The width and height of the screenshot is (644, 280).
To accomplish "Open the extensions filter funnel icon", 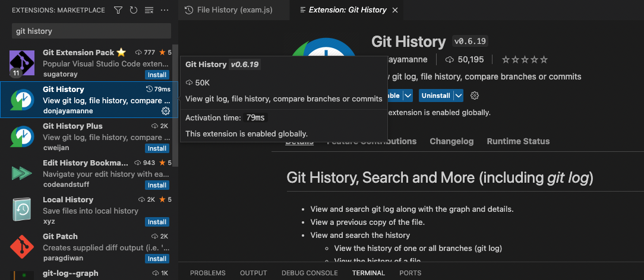I will 118,10.
